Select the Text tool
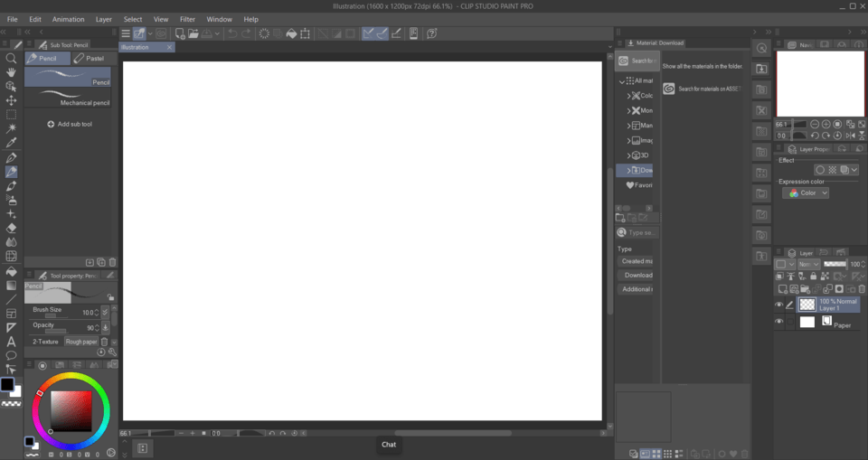Screen dimensions: 868x460 point(11,342)
